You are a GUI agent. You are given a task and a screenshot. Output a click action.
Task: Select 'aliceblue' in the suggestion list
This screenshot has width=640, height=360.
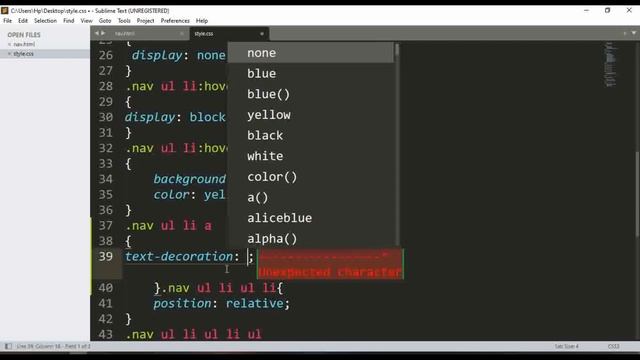(311, 218)
